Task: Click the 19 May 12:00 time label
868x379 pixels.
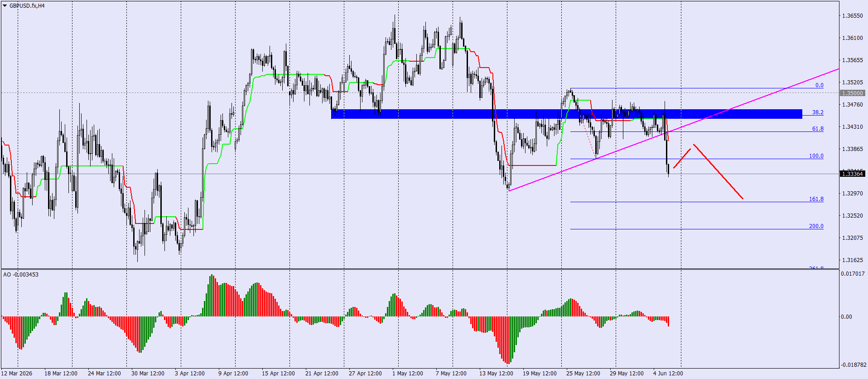Action: (x=540, y=374)
